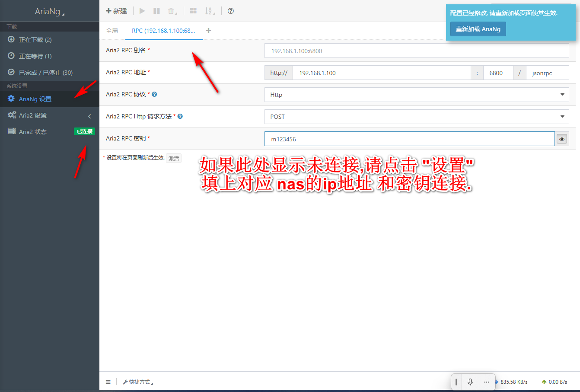Screen dimensions: 580x392
Task: Select RPC (192.168.1.100:68... tab
Action: (163, 31)
